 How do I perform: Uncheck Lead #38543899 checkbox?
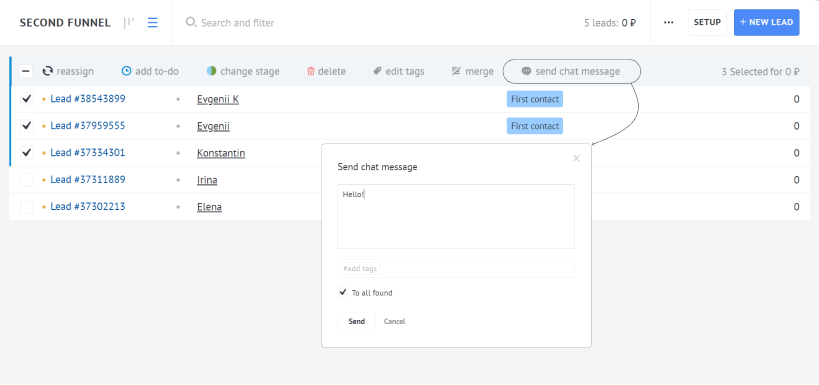[x=27, y=99]
